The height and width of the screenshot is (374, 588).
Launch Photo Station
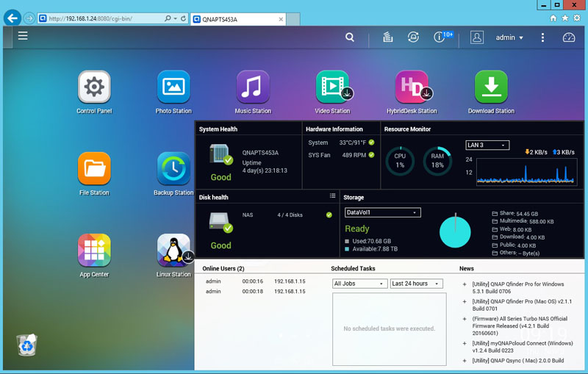click(x=173, y=87)
